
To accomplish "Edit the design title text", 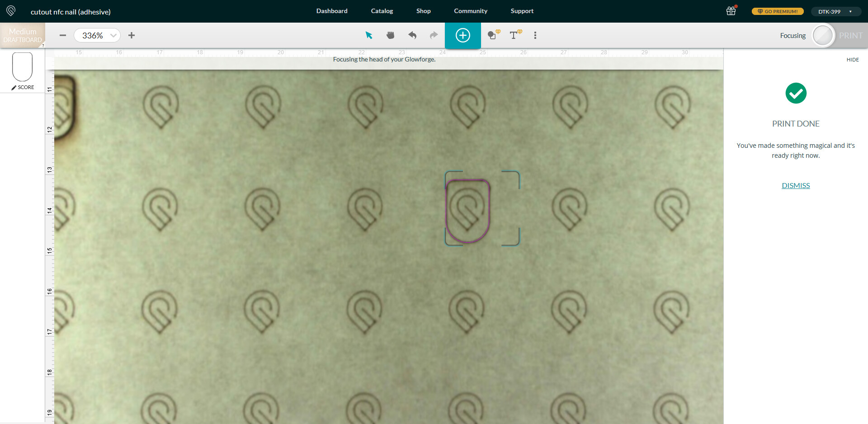I will click(x=71, y=12).
